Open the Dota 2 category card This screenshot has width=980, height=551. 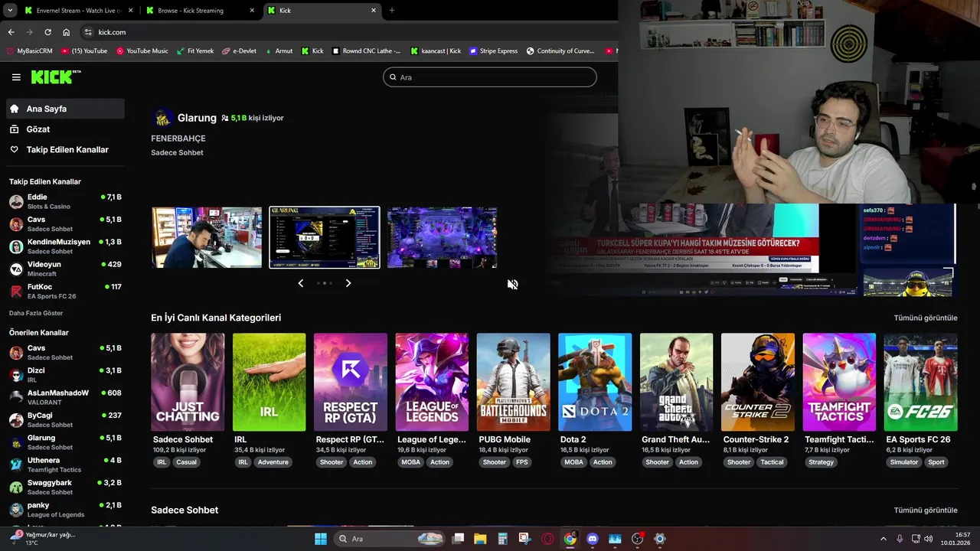595,382
